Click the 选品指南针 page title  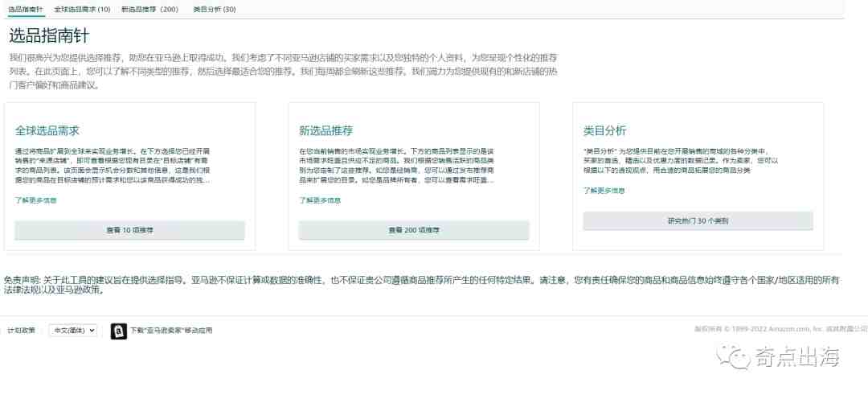[x=49, y=35]
